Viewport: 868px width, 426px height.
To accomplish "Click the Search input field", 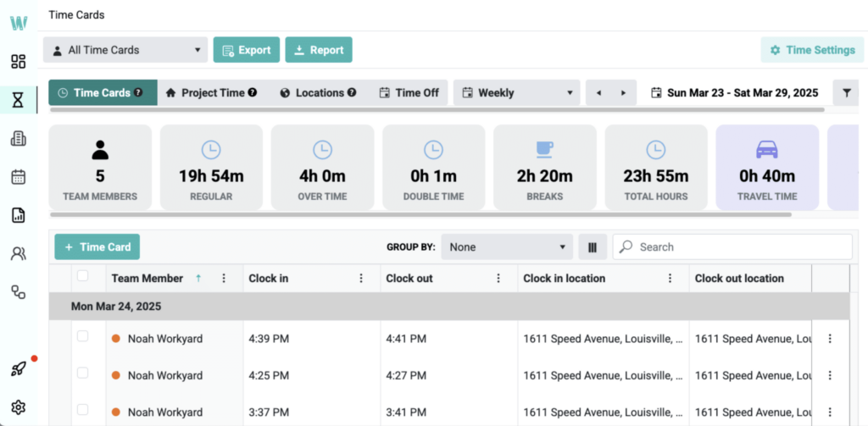I will coord(732,247).
